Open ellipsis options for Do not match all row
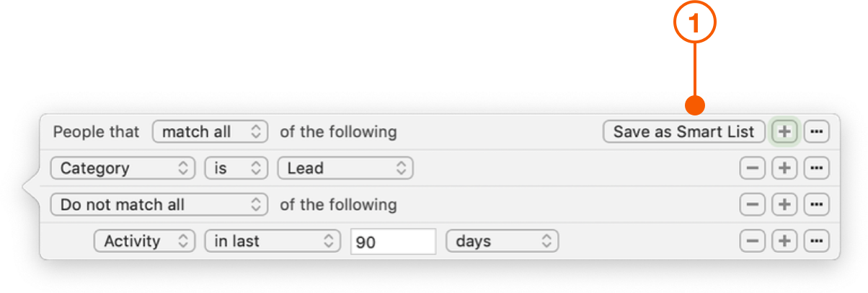 tap(816, 205)
